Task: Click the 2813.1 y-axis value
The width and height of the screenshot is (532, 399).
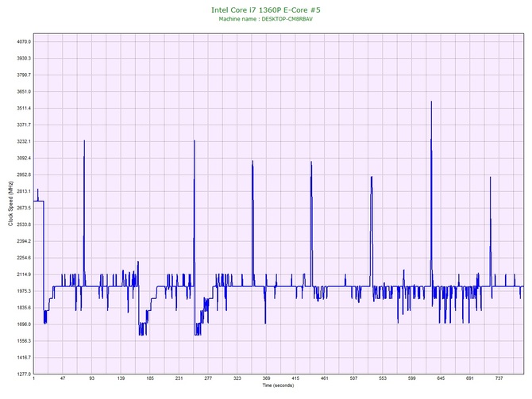Action: click(x=24, y=191)
